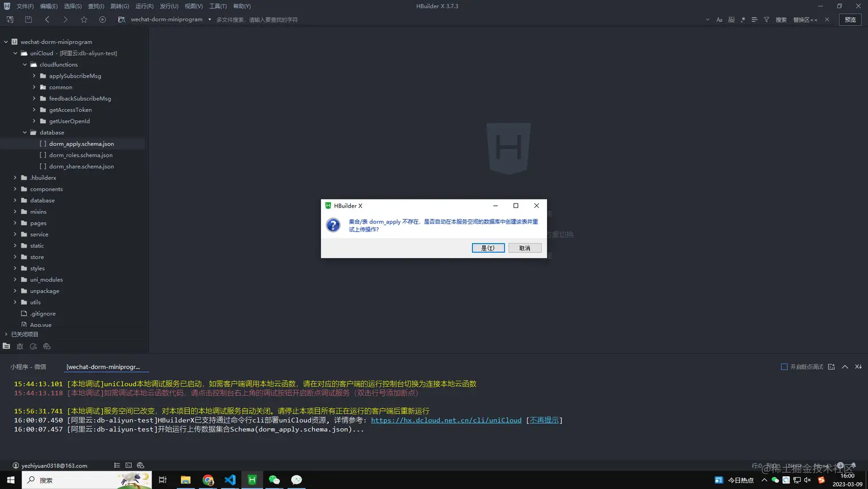Image resolution: width=868 pixels, height=489 pixels.
Task: Select dorm_apply.schema.json file
Action: point(82,144)
